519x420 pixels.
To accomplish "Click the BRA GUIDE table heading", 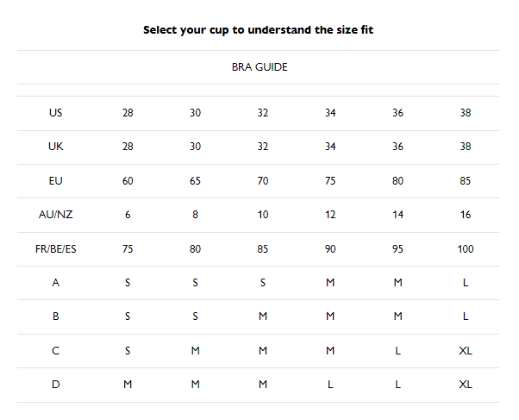I will click(259, 67).
